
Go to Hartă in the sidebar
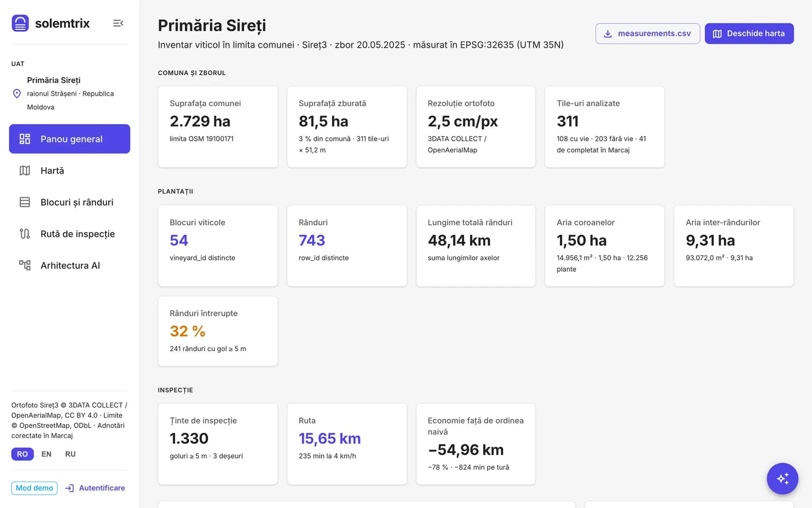(70, 171)
